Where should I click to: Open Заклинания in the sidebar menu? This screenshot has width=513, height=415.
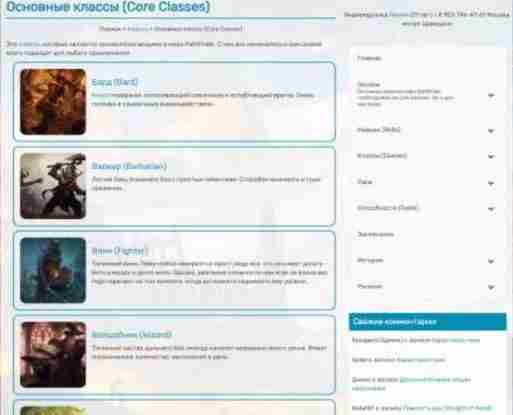(375, 234)
